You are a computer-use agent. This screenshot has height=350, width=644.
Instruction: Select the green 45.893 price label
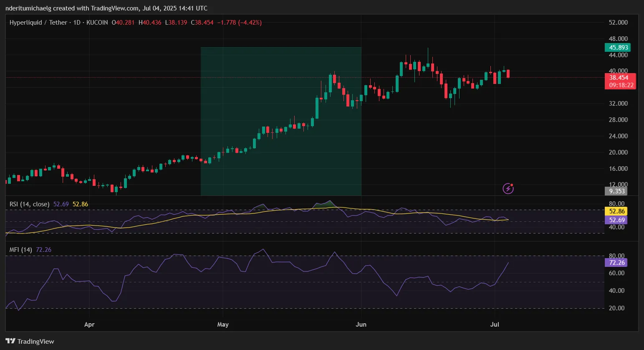click(618, 48)
